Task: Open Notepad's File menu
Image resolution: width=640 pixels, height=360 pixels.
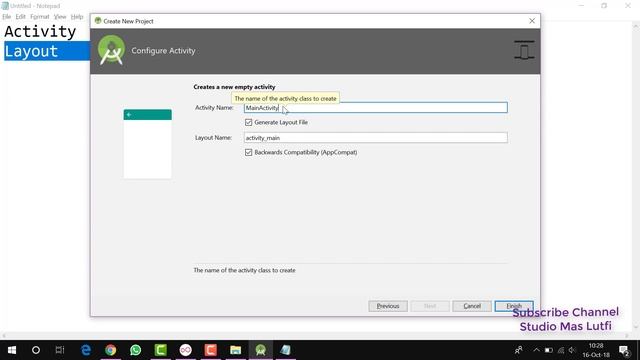Action: coord(7,17)
